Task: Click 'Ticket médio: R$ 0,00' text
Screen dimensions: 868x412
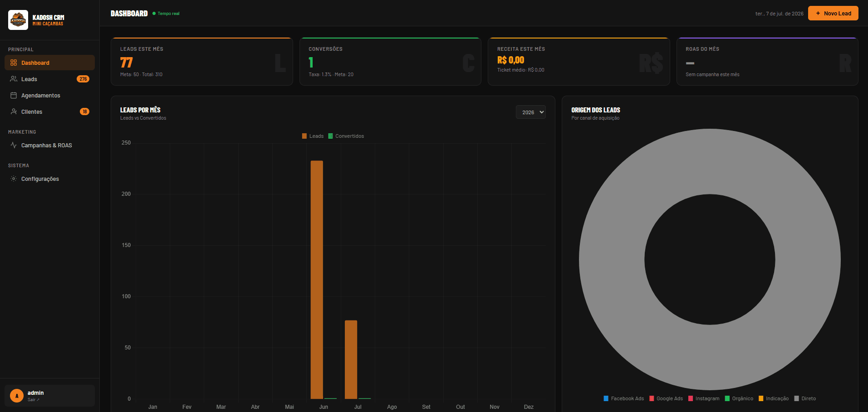Action: 520,70
